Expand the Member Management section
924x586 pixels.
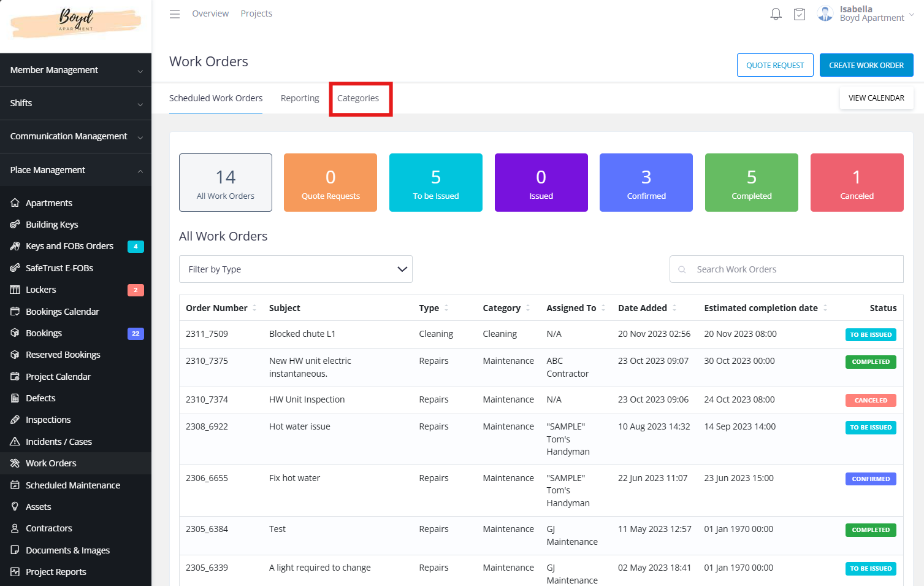click(75, 70)
